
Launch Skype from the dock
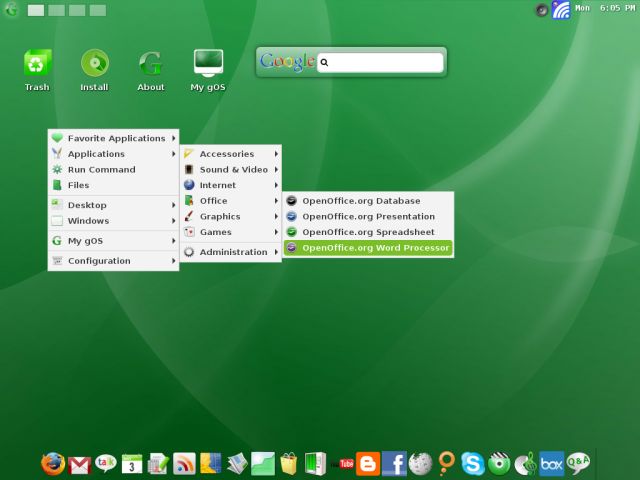(x=473, y=463)
